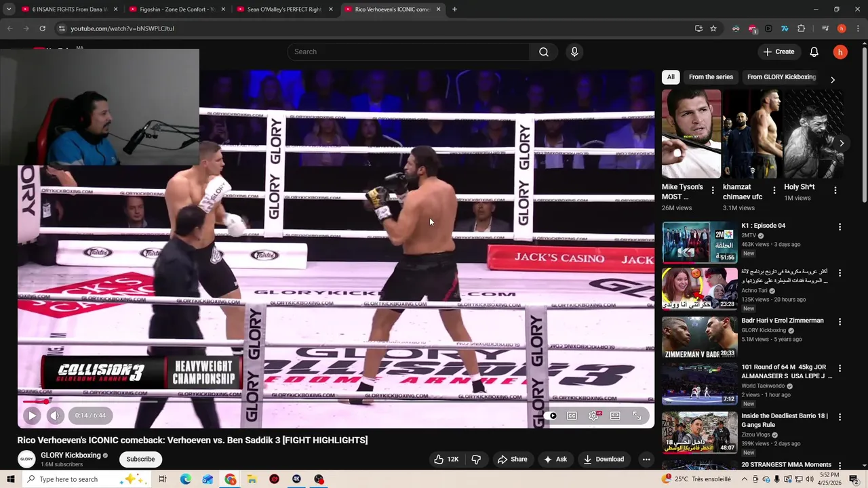Open K1 : Episode 04 video

699,242
